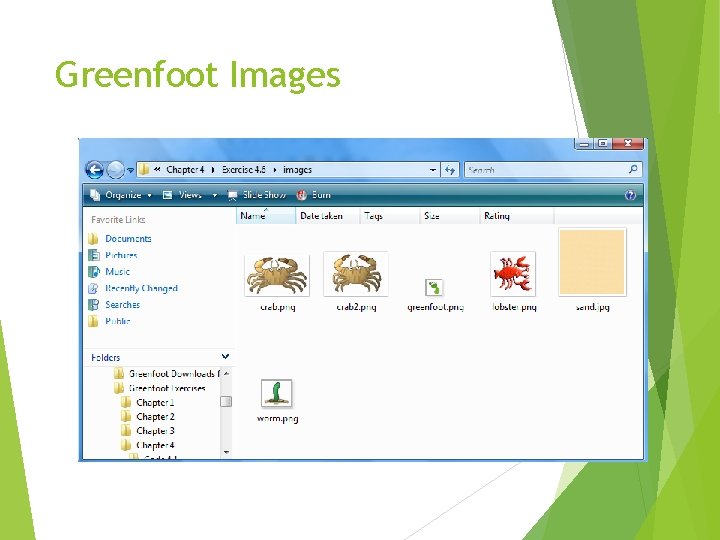The image size is (720, 540).
Task: Click the lobster.png file name
Action: click(x=514, y=307)
